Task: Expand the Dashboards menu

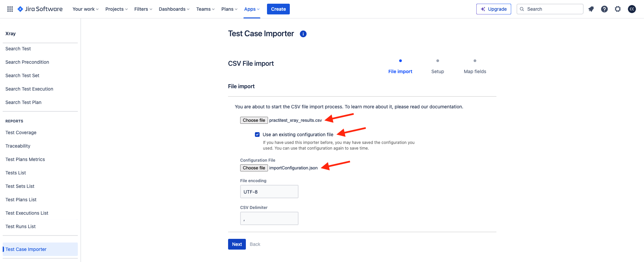Action: coord(174,9)
